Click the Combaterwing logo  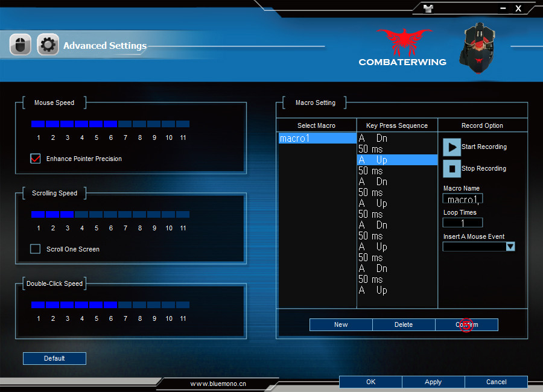(403, 48)
